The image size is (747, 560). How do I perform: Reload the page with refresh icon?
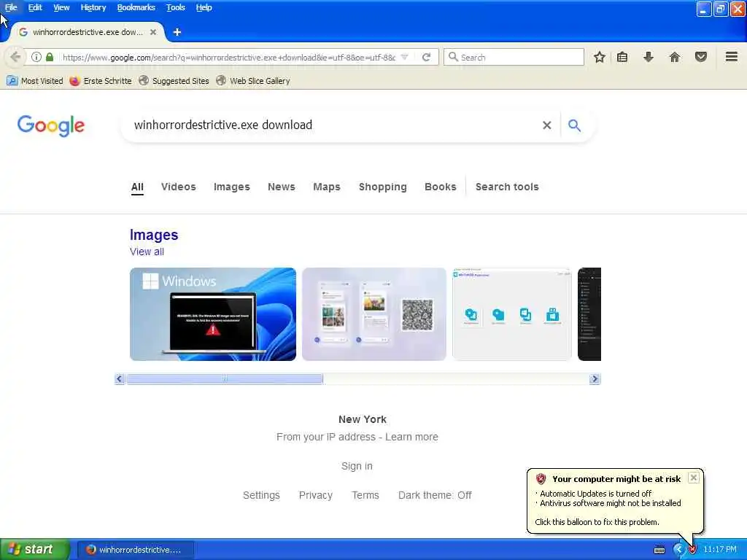pos(426,57)
